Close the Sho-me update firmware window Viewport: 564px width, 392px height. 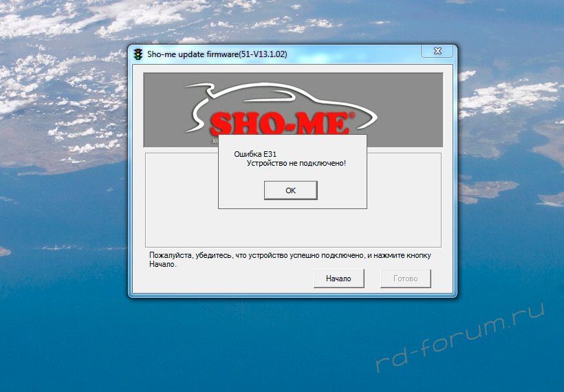[x=437, y=51]
